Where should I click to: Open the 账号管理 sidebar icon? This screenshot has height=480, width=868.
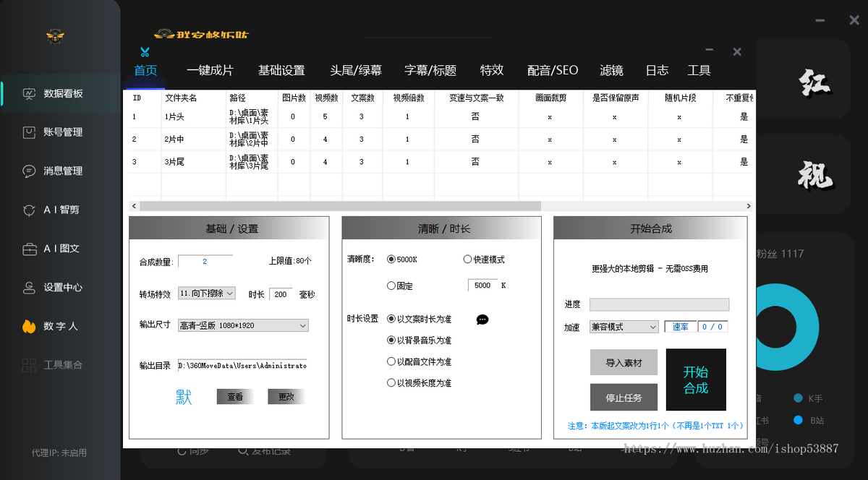(x=29, y=132)
